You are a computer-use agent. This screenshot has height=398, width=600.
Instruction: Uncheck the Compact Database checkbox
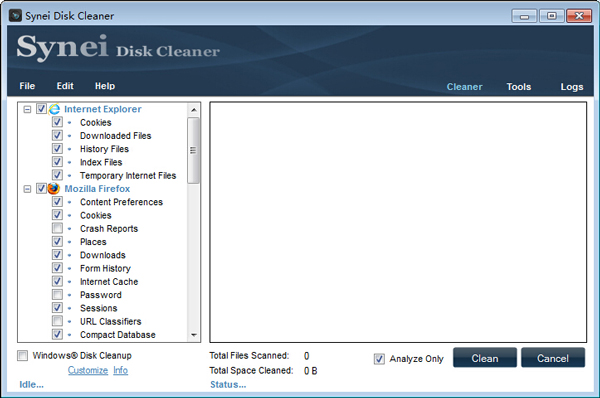point(57,334)
